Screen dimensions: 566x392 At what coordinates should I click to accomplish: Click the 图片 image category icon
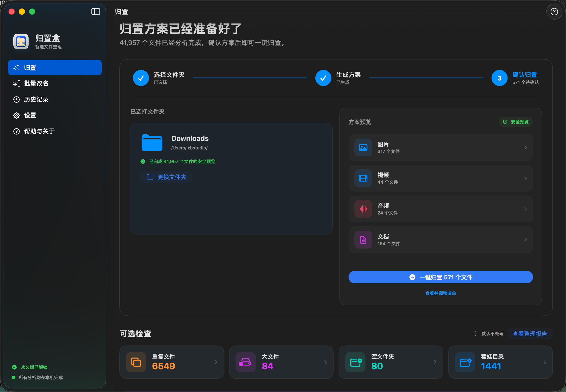(363, 147)
